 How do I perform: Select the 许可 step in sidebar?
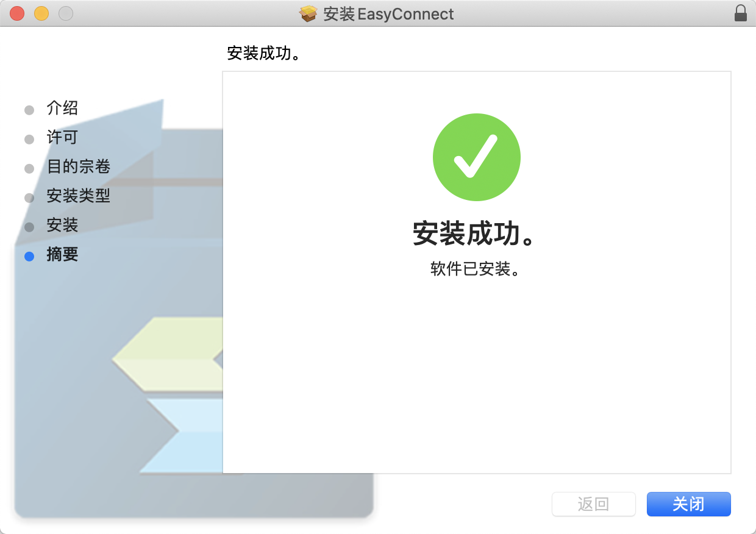point(62,138)
